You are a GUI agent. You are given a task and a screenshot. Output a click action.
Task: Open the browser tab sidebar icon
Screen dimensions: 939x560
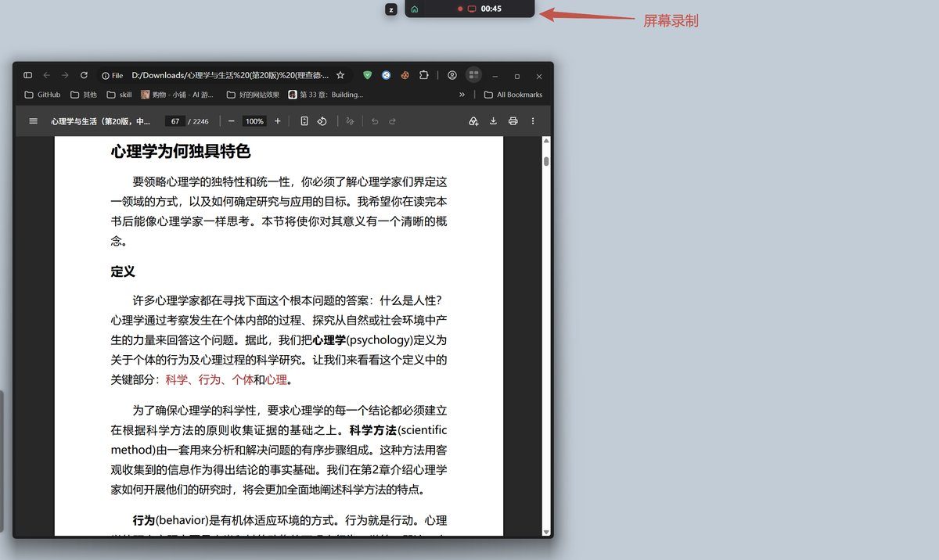coord(27,75)
